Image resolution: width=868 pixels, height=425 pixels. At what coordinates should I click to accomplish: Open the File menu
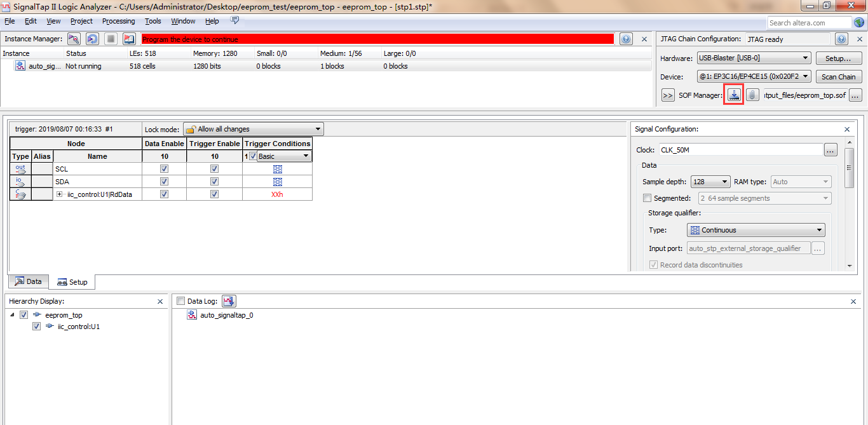[x=10, y=21]
